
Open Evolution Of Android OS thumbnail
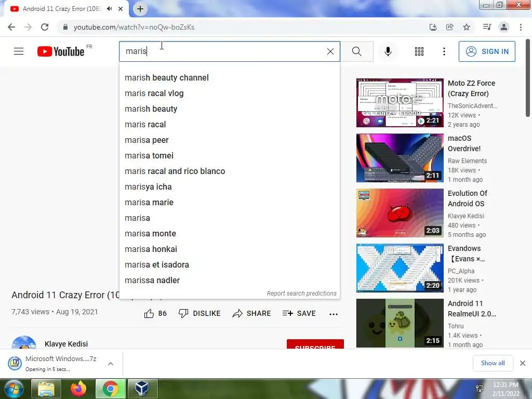click(400, 212)
